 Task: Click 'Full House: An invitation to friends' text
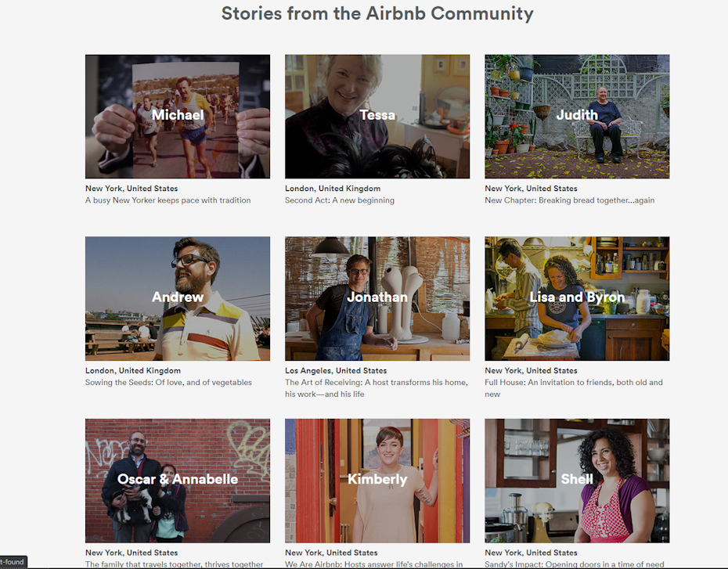(x=574, y=388)
